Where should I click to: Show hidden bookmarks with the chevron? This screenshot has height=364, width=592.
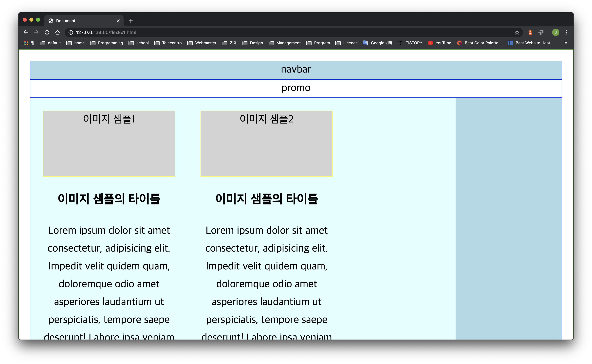tap(566, 43)
